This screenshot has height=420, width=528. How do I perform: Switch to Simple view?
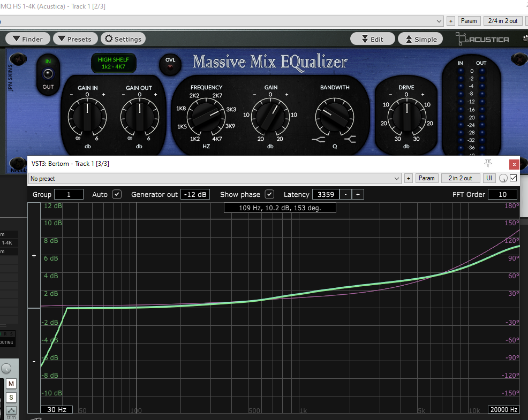pos(420,39)
